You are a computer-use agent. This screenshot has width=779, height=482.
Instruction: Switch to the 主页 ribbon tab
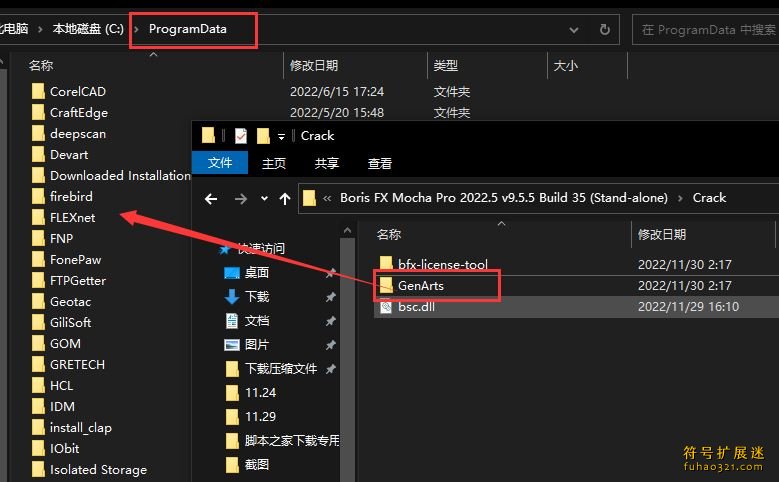tap(274, 163)
